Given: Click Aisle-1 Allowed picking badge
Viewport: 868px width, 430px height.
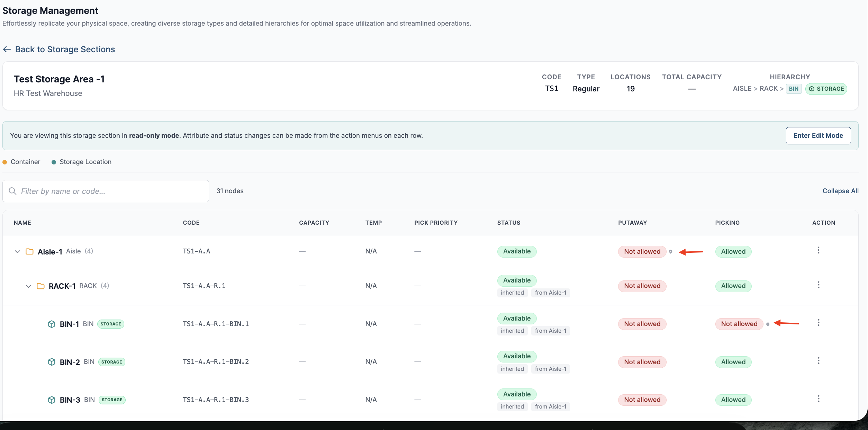Looking at the screenshot, I should pos(733,252).
